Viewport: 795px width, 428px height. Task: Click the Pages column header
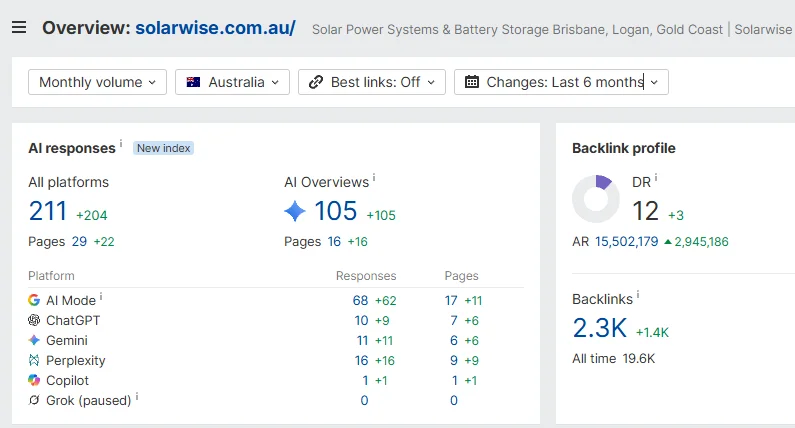pos(461,276)
